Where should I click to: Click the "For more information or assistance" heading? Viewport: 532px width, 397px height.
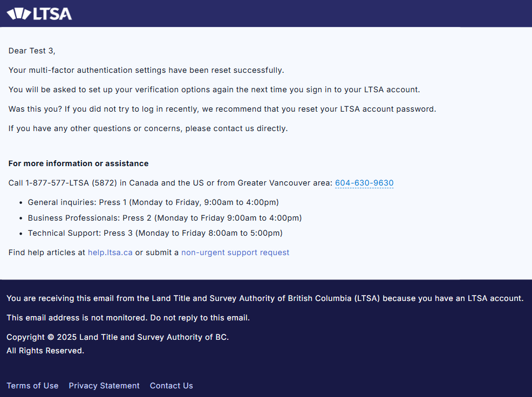(x=78, y=163)
